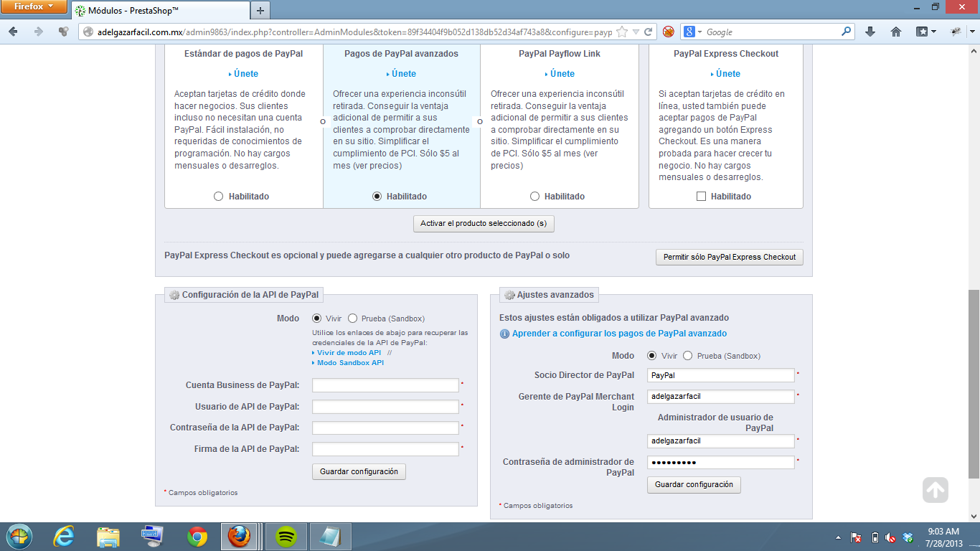Click the battery icon in system tray
This screenshot has height=551, width=980.
pyautogui.click(x=875, y=537)
